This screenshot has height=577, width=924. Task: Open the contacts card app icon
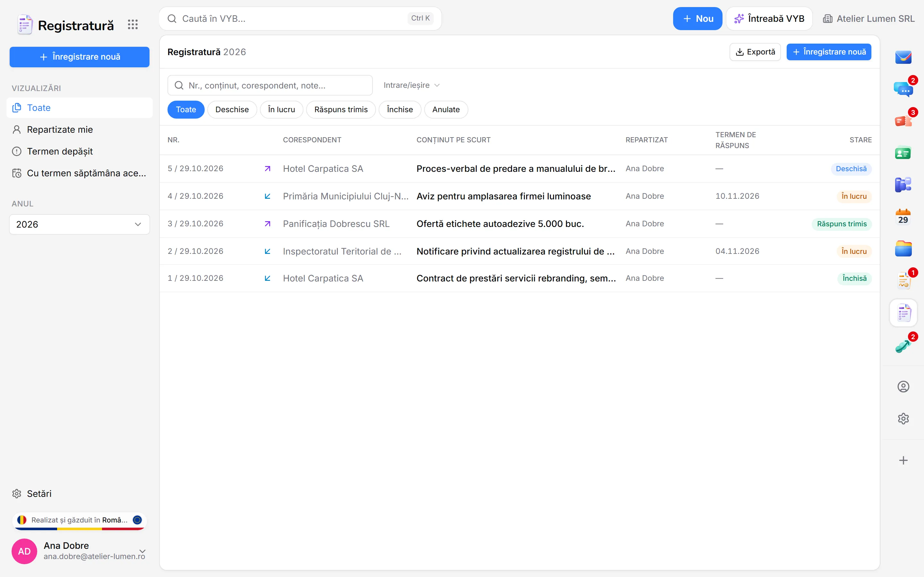tap(903, 153)
